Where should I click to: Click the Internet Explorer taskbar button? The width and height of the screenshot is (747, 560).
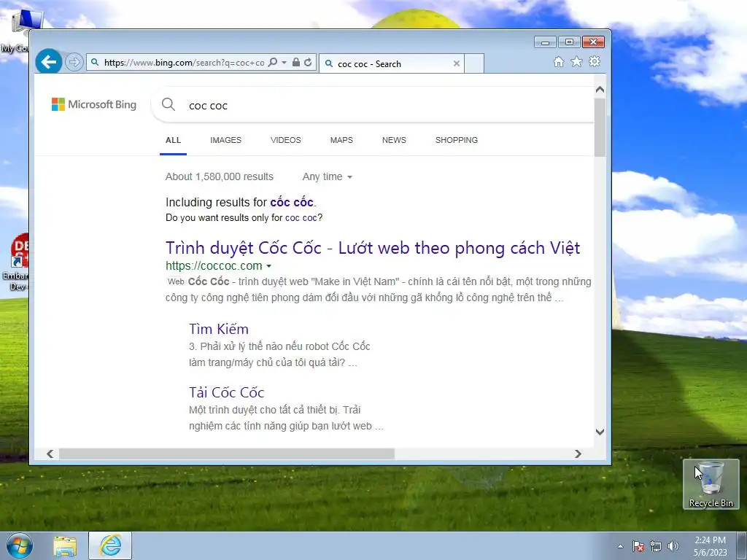(x=110, y=545)
